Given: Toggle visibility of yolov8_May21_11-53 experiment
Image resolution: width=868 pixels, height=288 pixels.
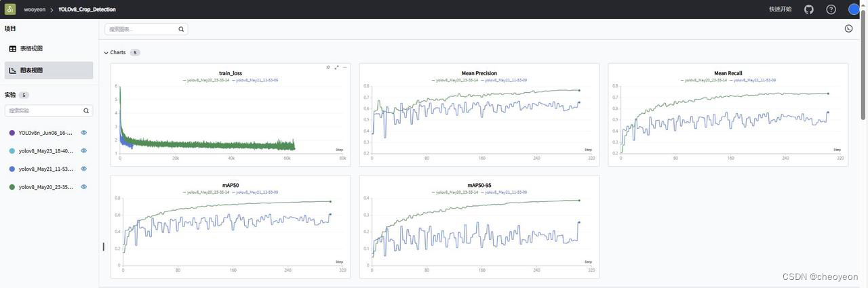Looking at the screenshot, I should pyautogui.click(x=84, y=169).
